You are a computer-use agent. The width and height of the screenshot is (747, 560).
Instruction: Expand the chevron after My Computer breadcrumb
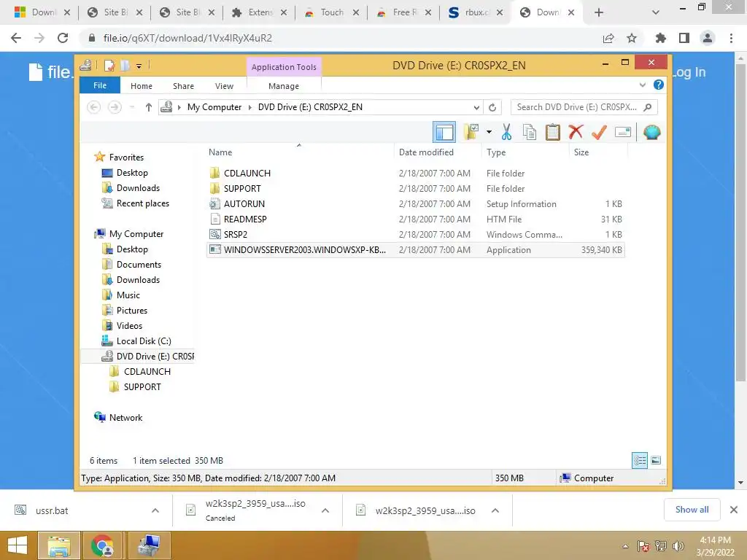pyautogui.click(x=249, y=107)
